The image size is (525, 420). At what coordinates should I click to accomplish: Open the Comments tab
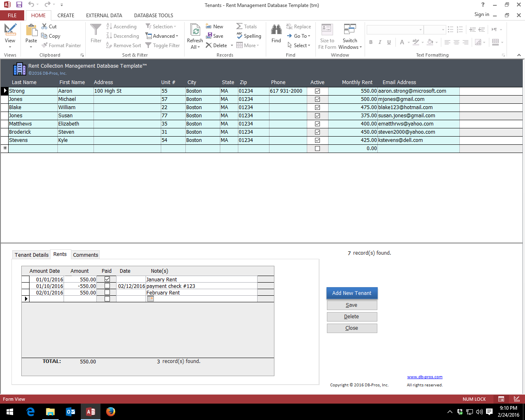point(85,255)
